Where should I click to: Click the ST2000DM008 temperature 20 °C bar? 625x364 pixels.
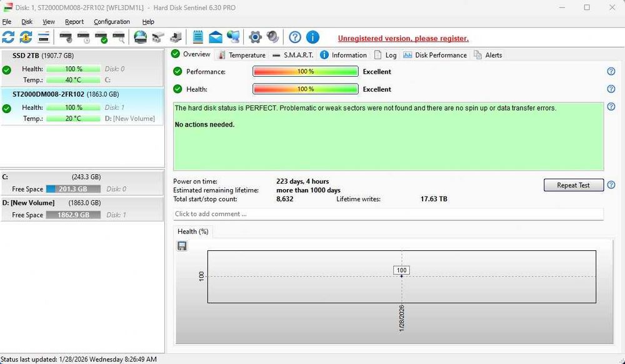[73, 119]
